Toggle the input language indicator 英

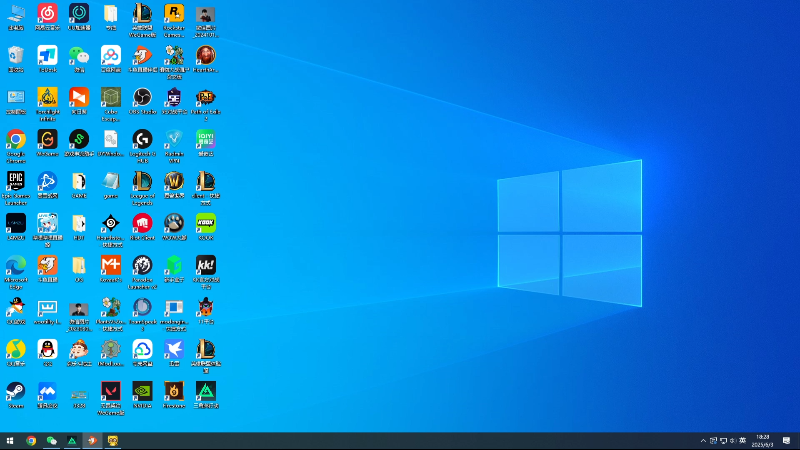pyautogui.click(x=742, y=441)
